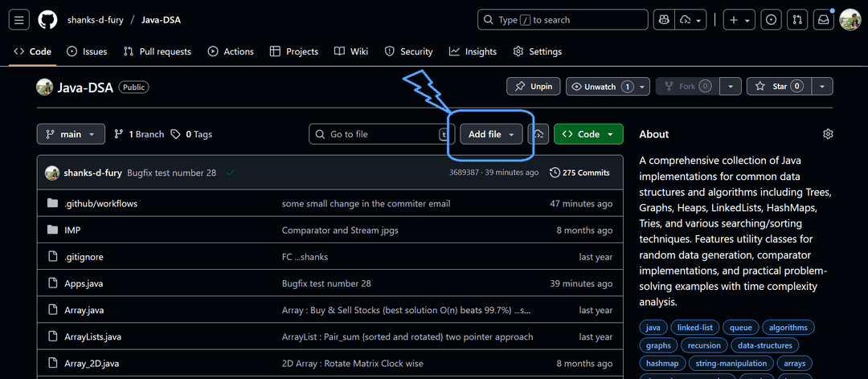Open pull requests icon in header
Screen dimensions: 868x379
pos(797,20)
